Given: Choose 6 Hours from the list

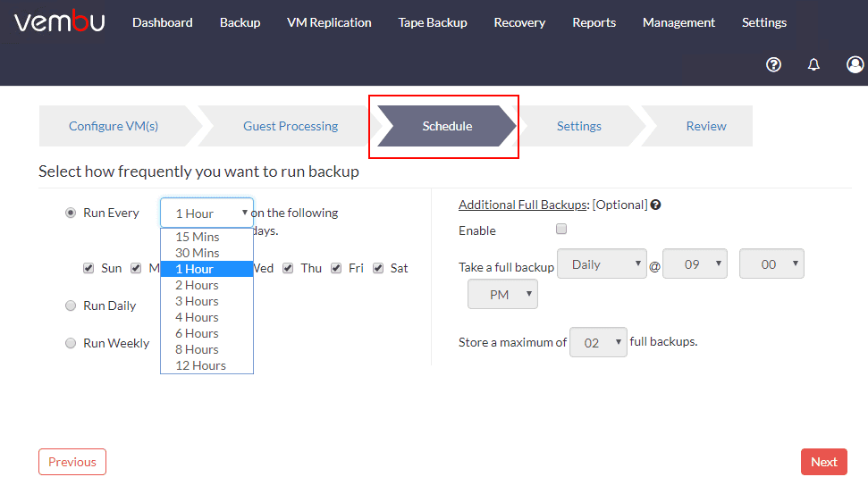Looking at the screenshot, I should [x=207, y=333].
